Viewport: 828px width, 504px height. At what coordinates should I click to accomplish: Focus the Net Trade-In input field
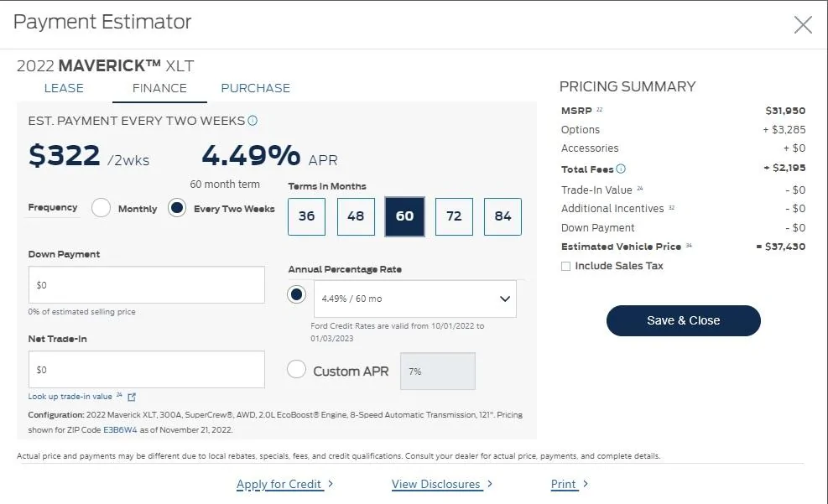146,370
